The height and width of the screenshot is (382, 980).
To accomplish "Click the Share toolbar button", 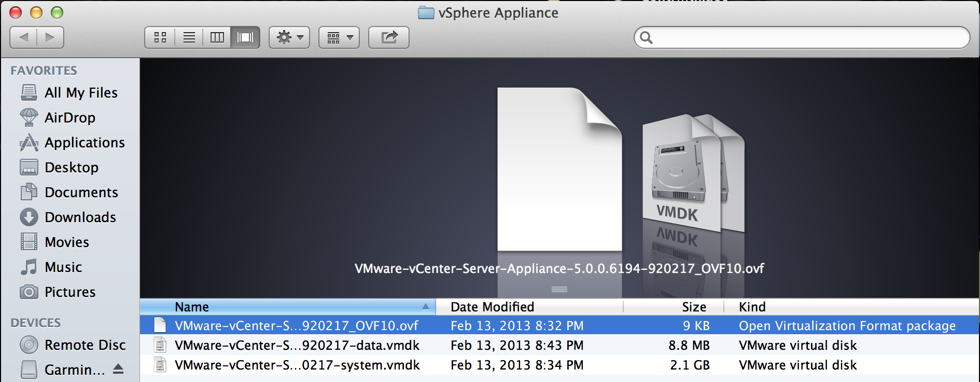I will click(x=389, y=37).
